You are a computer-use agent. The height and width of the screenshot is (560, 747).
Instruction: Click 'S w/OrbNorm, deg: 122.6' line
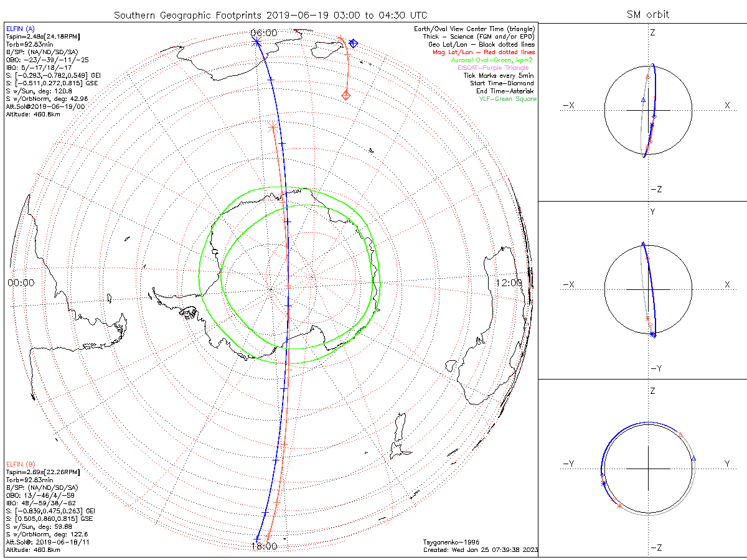coord(47,534)
